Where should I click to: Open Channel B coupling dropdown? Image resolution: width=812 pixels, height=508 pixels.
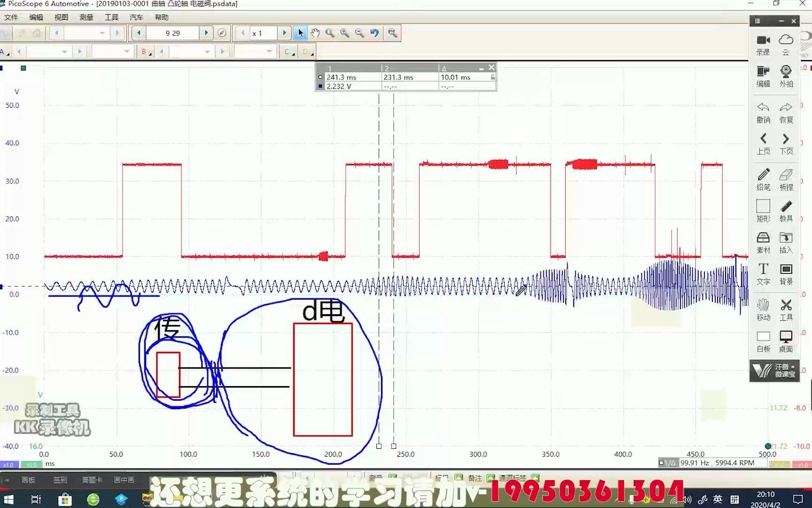[x=255, y=52]
